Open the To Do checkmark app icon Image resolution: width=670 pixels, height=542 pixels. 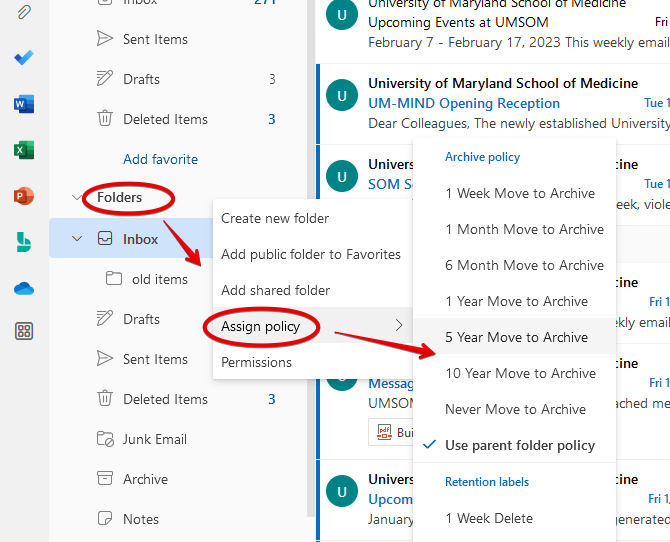(24, 57)
